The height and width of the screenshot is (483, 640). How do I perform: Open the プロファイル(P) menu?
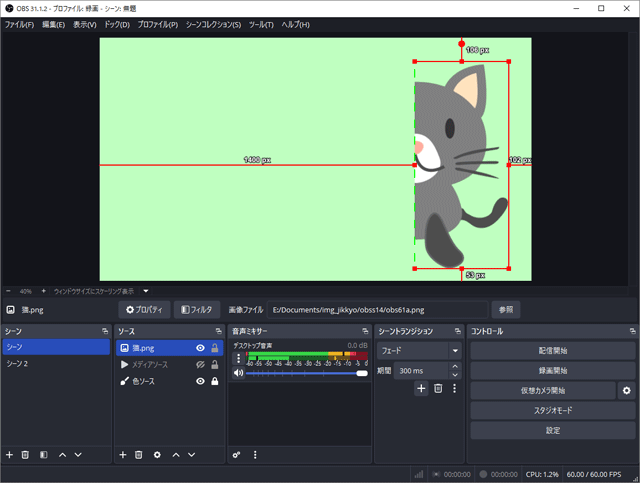[158, 24]
